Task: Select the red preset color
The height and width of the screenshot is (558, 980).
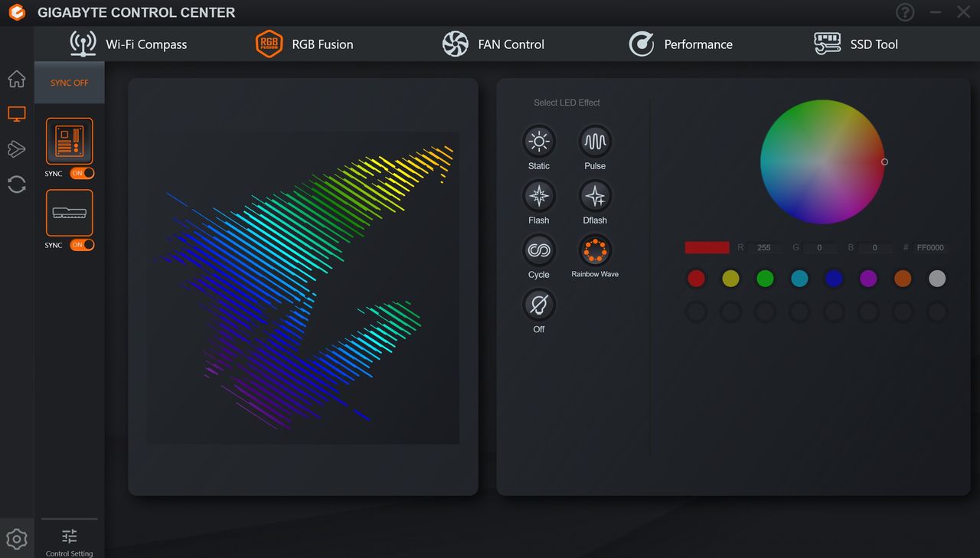Action: click(696, 279)
